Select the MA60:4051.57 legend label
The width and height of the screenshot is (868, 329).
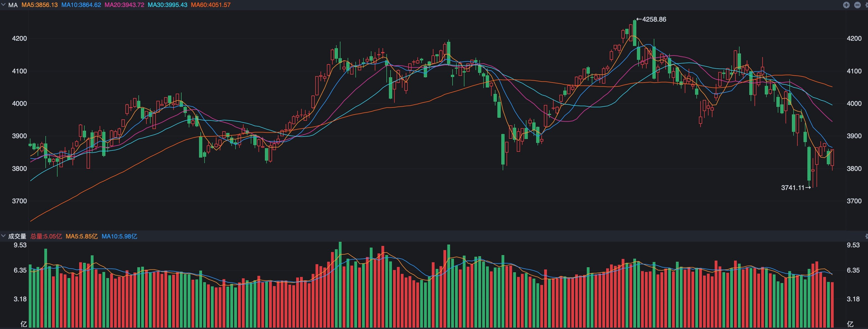pyautogui.click(x=211, y=5)
